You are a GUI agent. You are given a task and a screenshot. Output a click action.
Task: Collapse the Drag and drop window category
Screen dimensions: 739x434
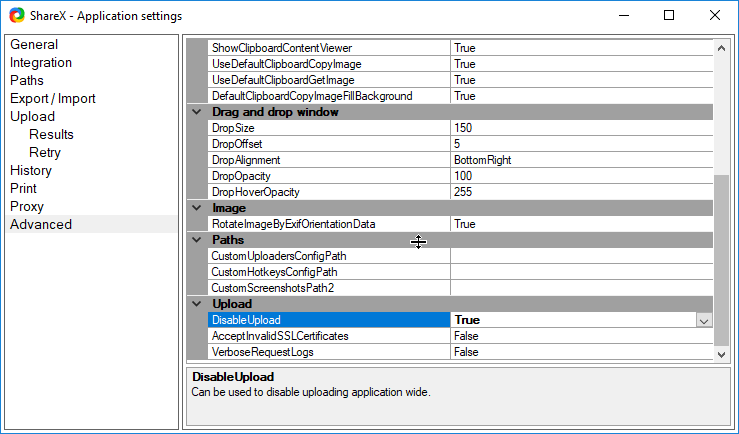click(x=197, y=112)
